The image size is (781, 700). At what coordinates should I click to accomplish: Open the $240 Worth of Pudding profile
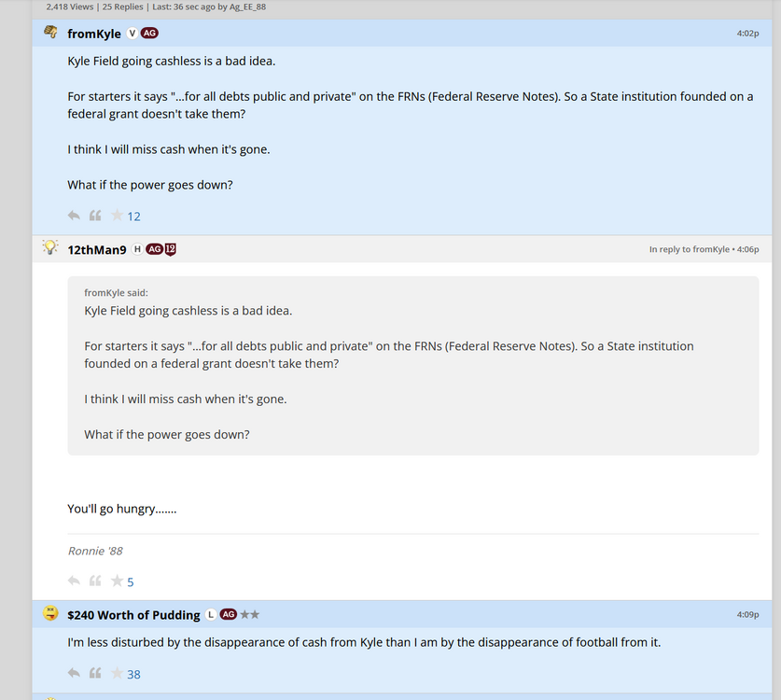pyautogui.click(x=133, y=615)
